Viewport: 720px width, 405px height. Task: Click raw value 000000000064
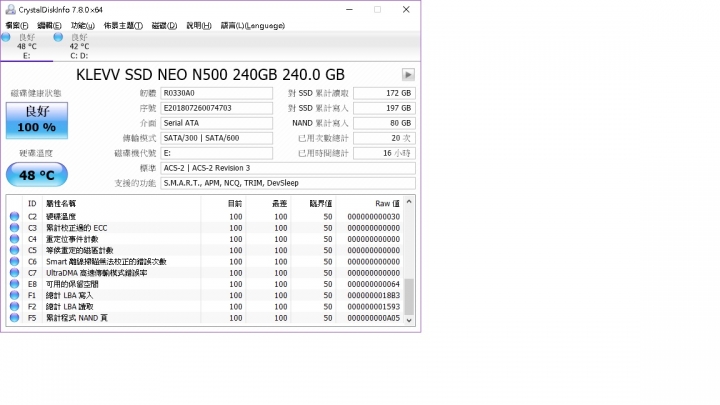tap(373, 284)
